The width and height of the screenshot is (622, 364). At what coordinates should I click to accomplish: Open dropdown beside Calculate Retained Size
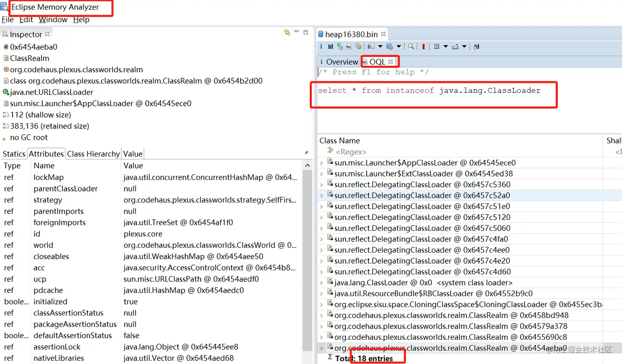coord(446,46)
